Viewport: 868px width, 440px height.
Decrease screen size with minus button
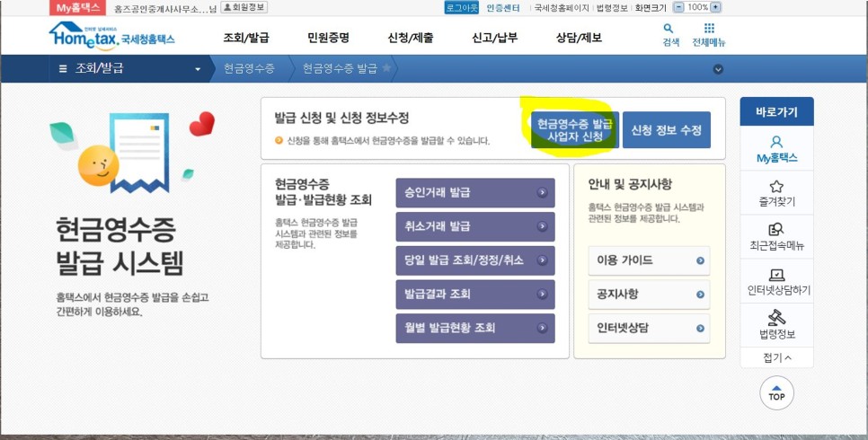pyautogui.click(x=678, y=7)
